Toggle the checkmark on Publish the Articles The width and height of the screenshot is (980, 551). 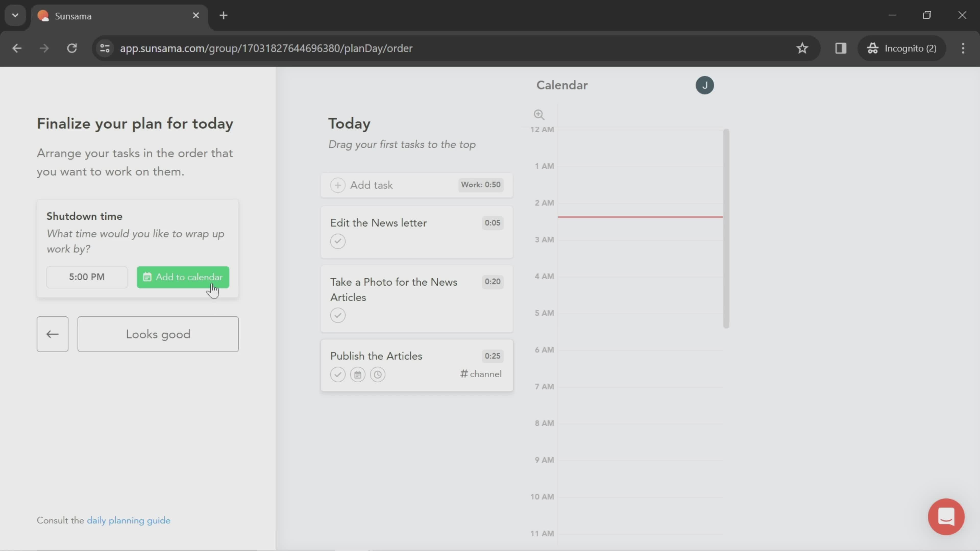(338, 374)
